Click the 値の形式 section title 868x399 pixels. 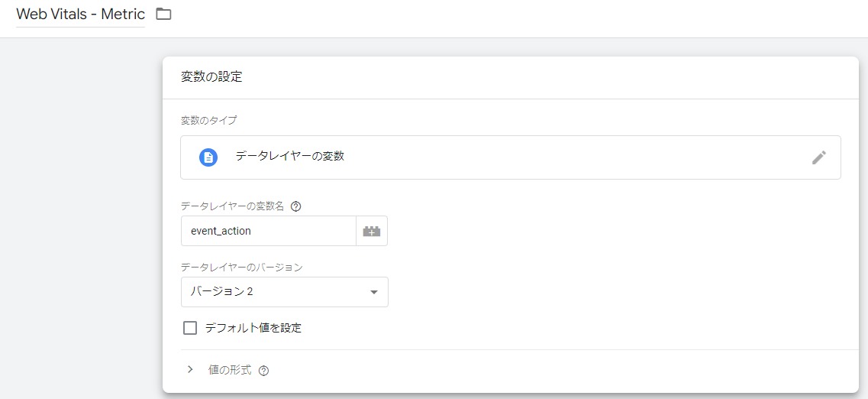(229, 370)
